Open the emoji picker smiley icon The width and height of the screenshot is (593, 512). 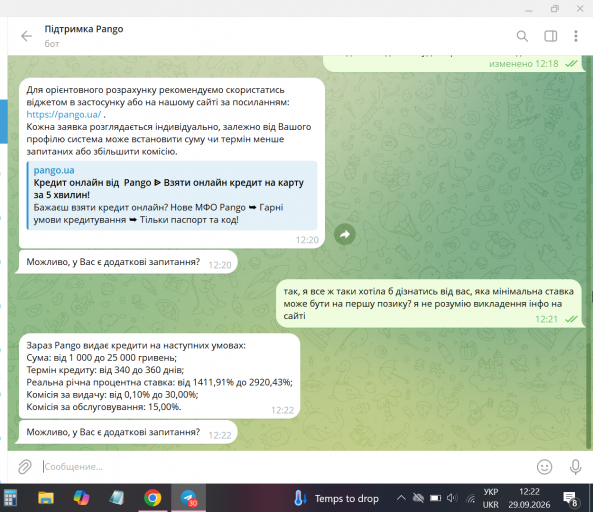(x=544, y=467)
